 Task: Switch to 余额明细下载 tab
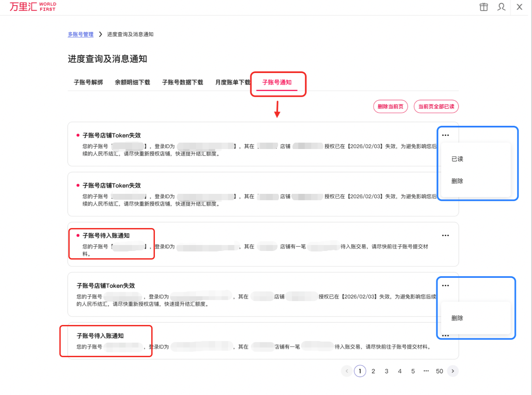tap(132, 82)
